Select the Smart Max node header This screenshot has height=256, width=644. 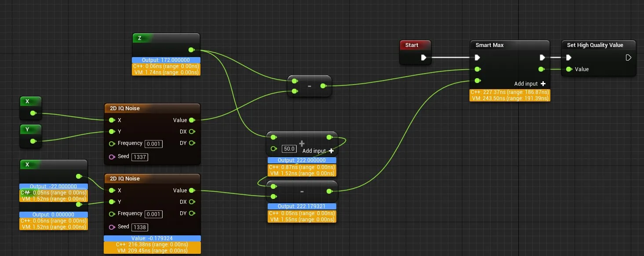[x=490, y=45]
